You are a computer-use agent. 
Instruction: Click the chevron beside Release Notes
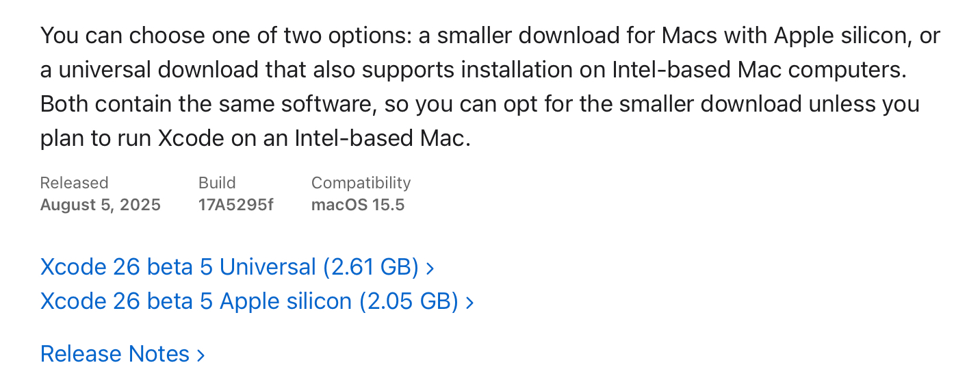201,355
